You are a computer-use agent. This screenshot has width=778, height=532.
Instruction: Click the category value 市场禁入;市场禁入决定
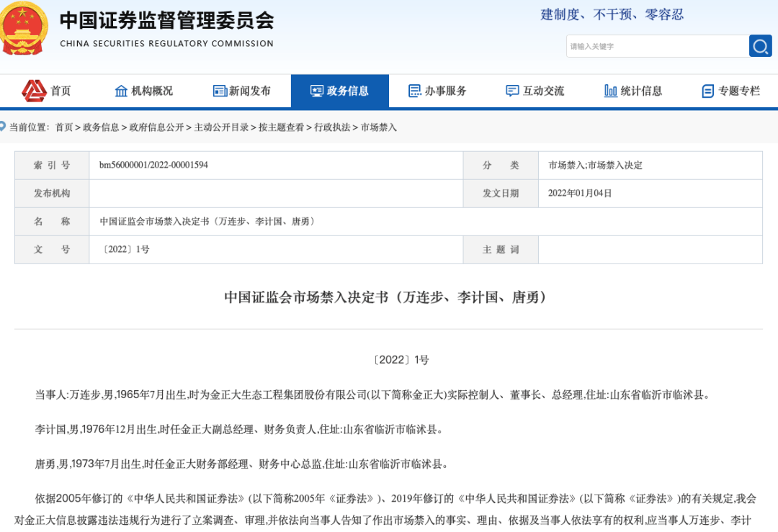click(x=595, y=165)
